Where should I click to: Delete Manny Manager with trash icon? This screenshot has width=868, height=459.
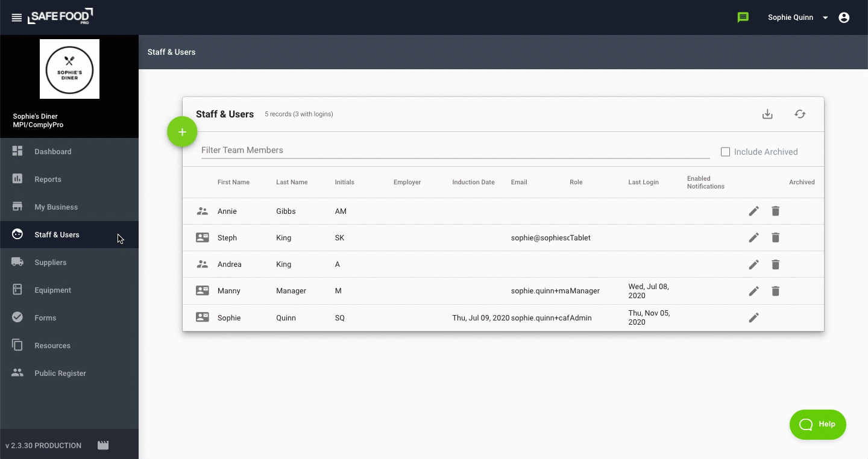click(x=776, y=291)
